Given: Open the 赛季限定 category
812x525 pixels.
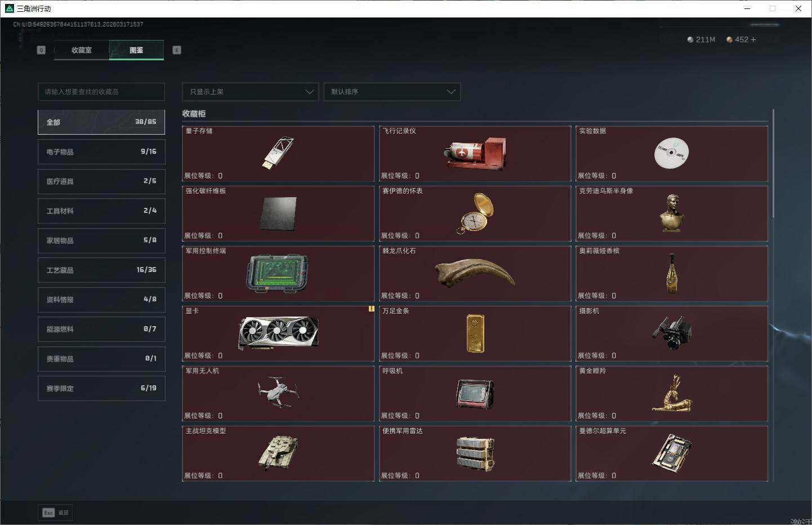Looking at the screenshot, I should (x=101, y=389).
